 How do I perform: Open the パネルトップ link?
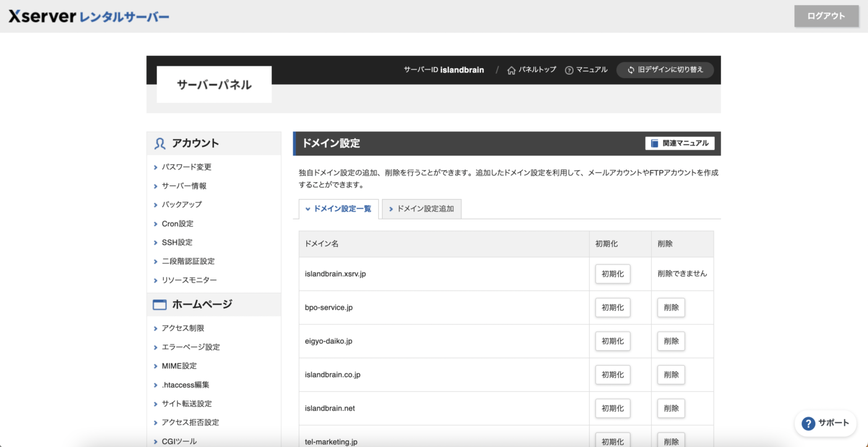click(537, 70)
